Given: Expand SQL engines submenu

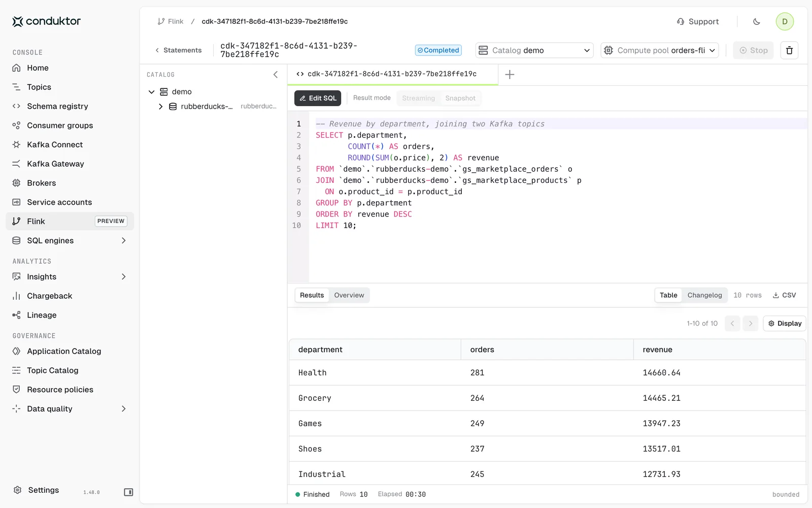Looking at the screenshot, I should pyautogui.click(x=123, y=241).
